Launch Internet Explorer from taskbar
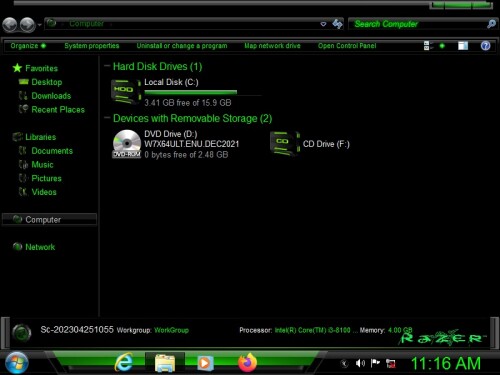The image size is (500, 375). [124, 362]
